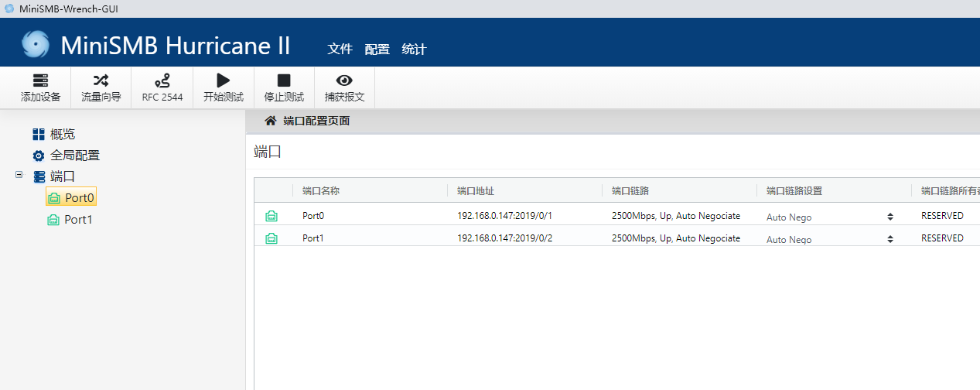Click the home icon in the breadcrumb bar

[271, 121]
